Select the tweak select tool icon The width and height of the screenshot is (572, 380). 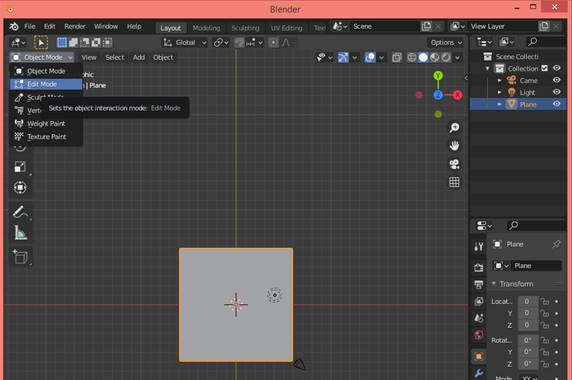tap(41, 43)
